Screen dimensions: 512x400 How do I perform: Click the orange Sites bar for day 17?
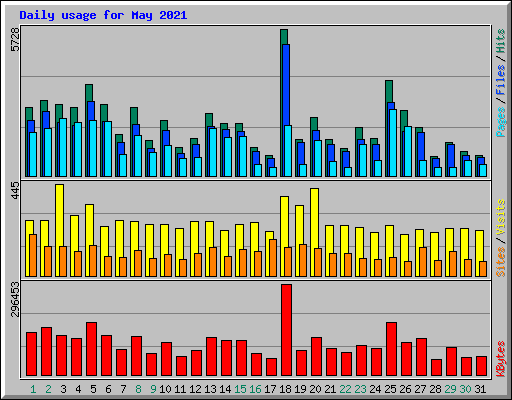pyautogui.click(x=273, y=258)
